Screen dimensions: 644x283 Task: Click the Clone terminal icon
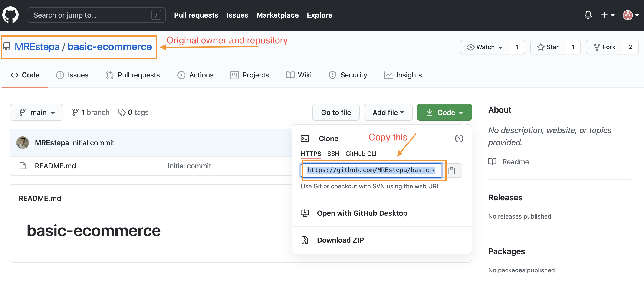point(305,138)
